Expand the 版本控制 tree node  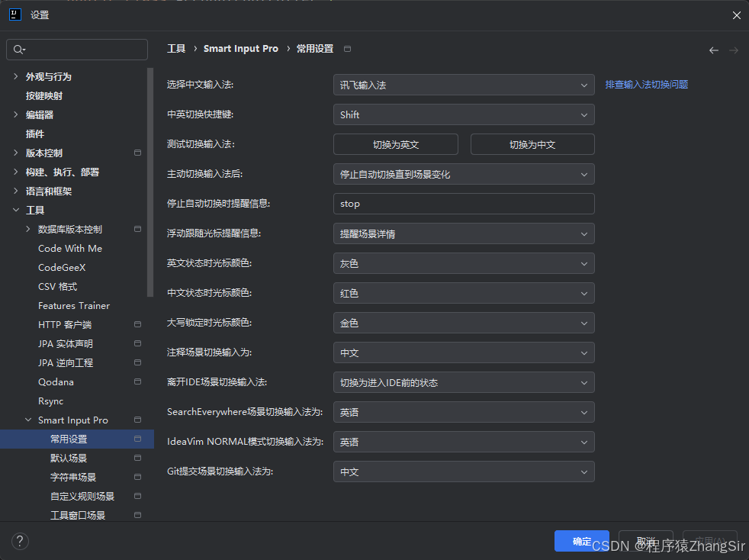tap(16, 153)
